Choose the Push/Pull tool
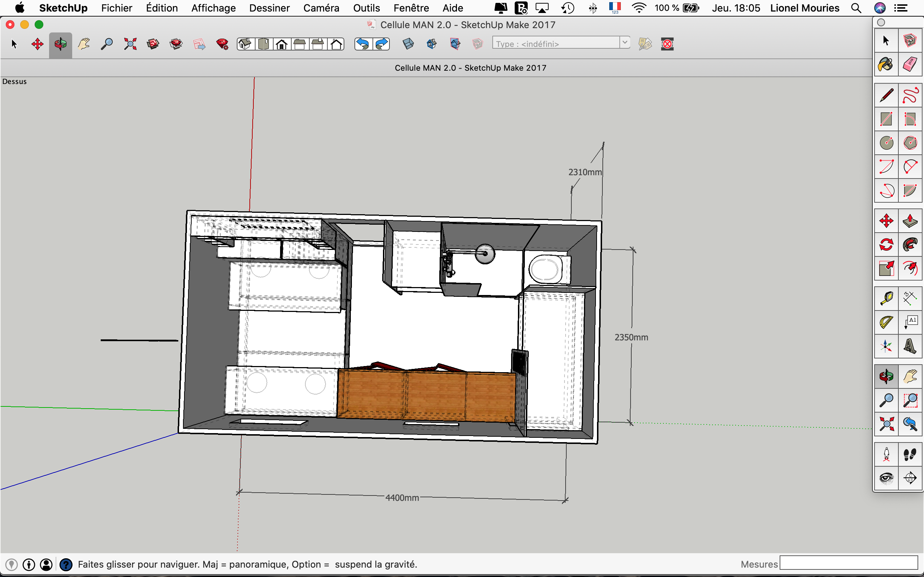This screenshot has height=577, width=924. [910, 221]
